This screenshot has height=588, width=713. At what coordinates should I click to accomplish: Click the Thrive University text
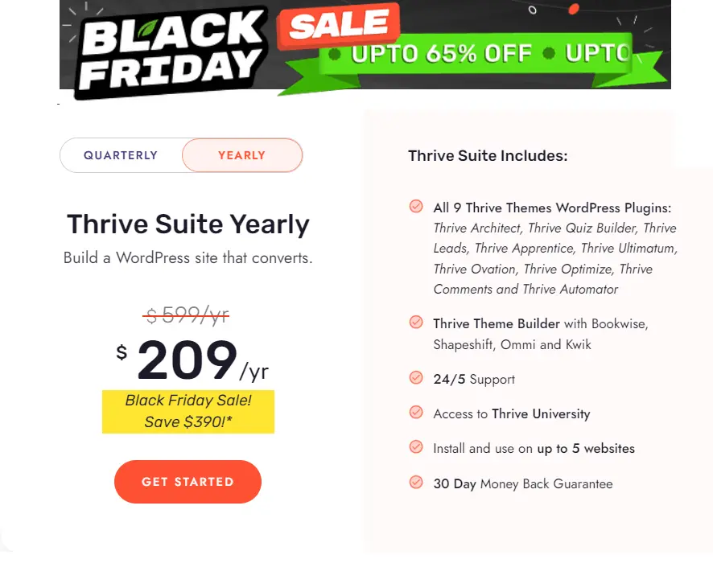point(541,413)
